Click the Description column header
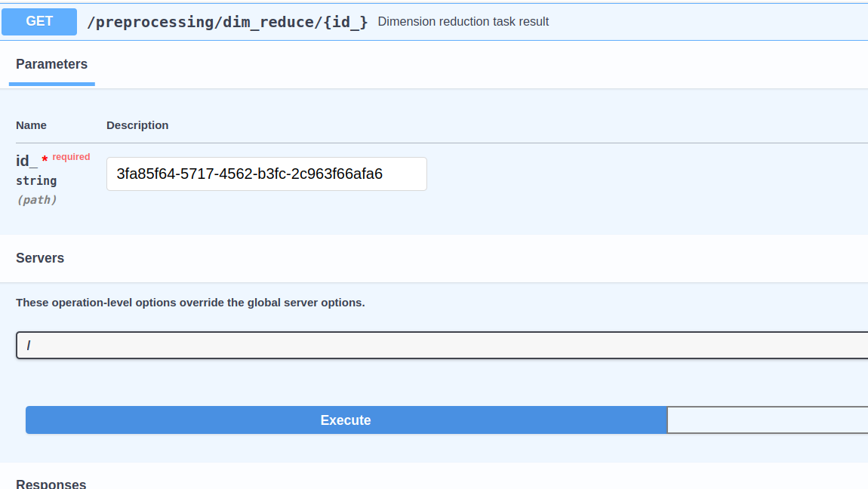Screen dimensions: 868x489 pos(137,125)
